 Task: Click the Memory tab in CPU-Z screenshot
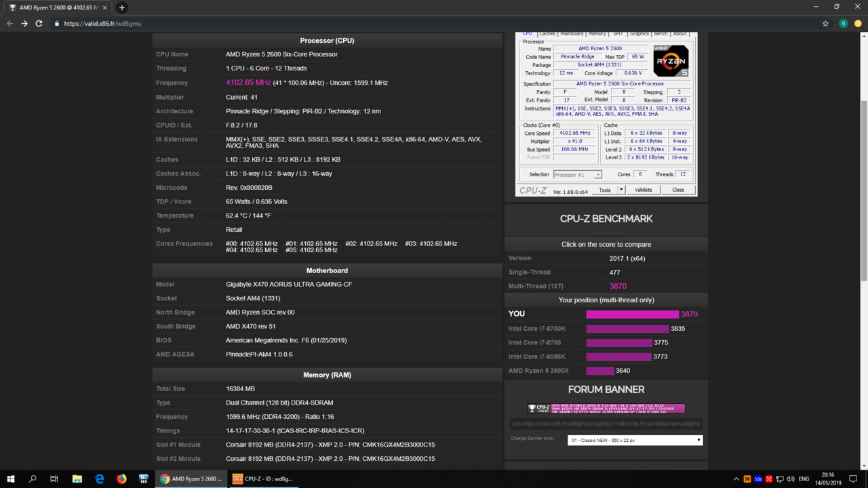(x=597, y=33)
